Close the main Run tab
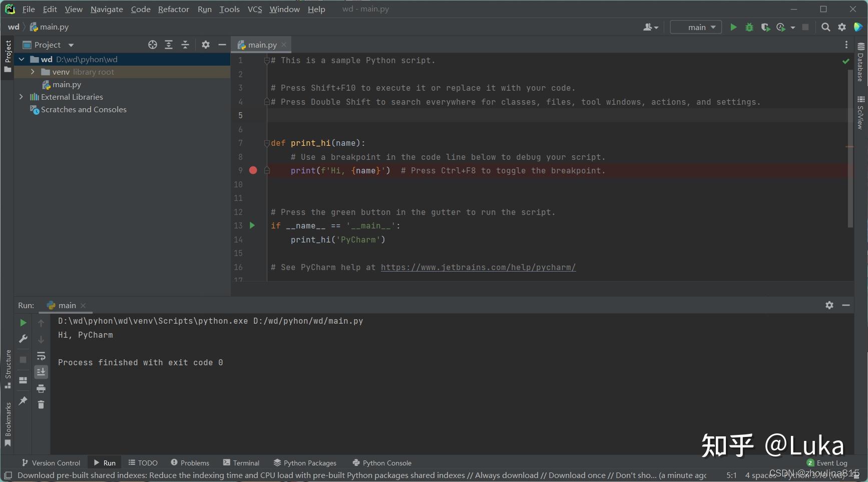 83,306
